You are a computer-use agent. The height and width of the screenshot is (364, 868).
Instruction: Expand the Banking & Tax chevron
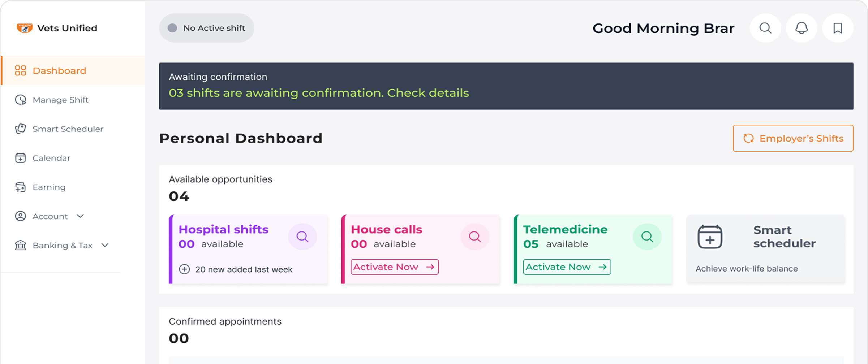[x=105, y=245]
